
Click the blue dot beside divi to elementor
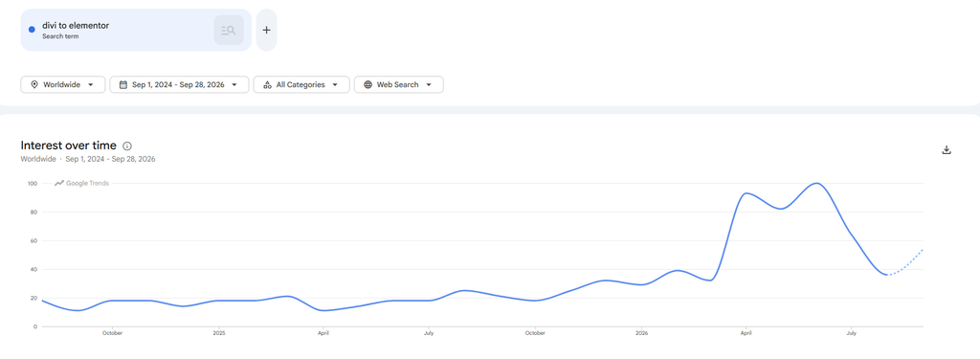[x=32, y=30]
